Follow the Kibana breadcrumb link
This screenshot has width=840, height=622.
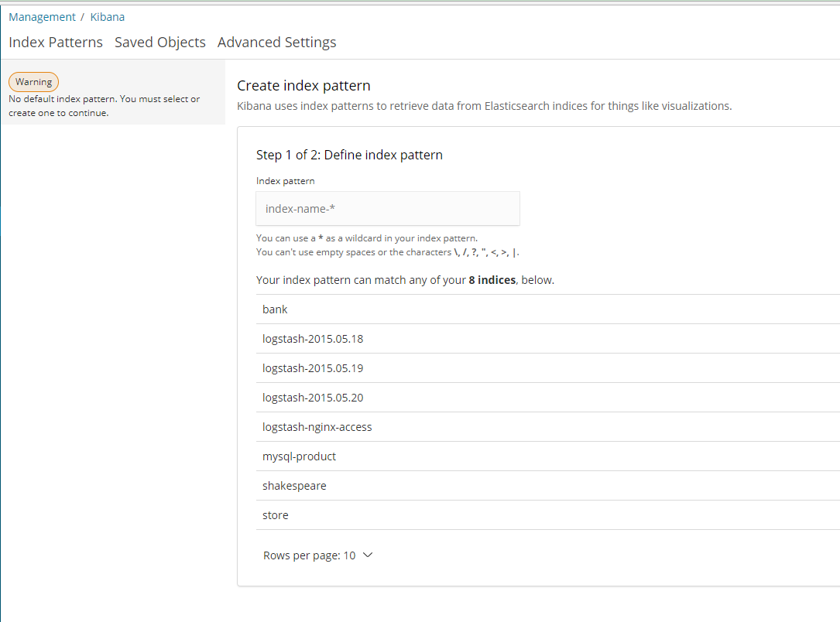point(108,17)
